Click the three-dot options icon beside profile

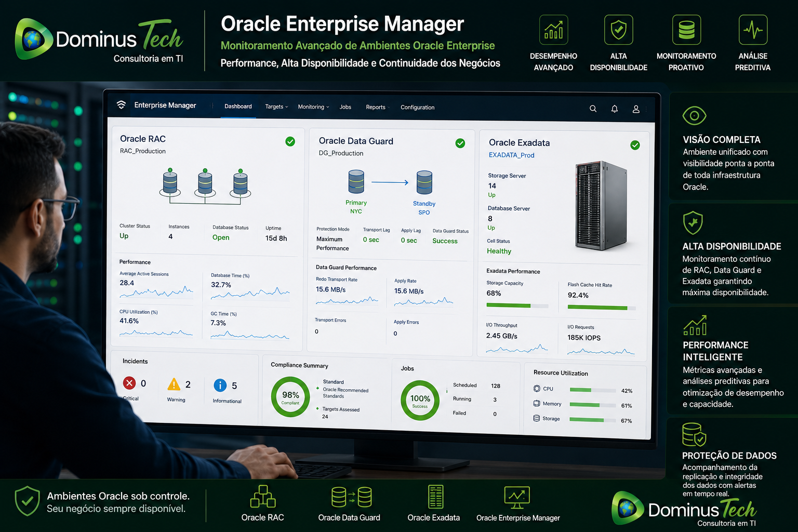pyautogui.click(x=646, y=109)
